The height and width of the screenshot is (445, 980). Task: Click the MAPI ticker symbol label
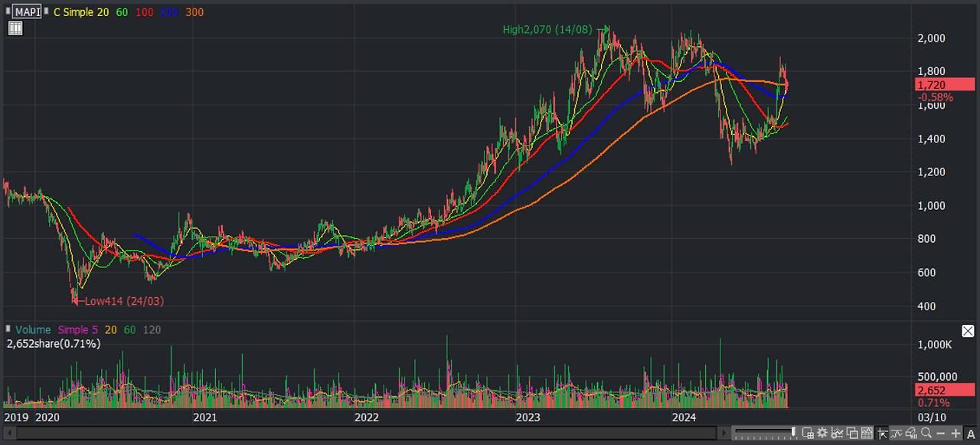25,12
